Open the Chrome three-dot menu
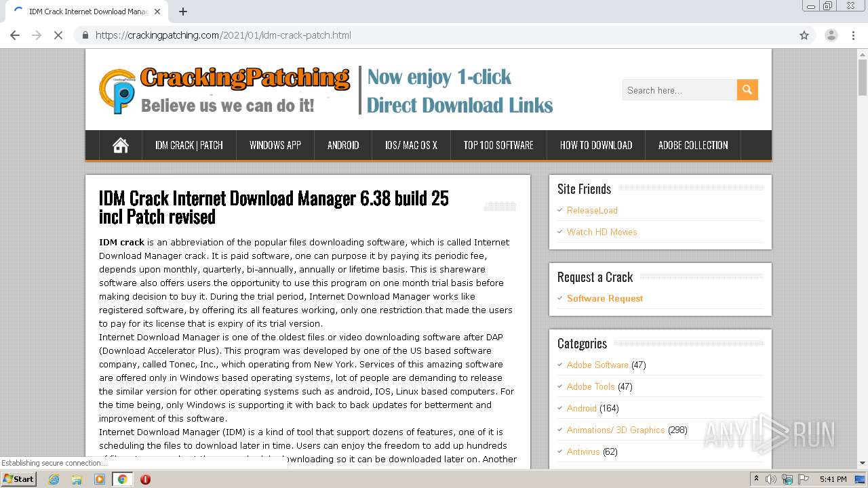The height and width of the screenshot is (488, 868). tap(854, 35)
